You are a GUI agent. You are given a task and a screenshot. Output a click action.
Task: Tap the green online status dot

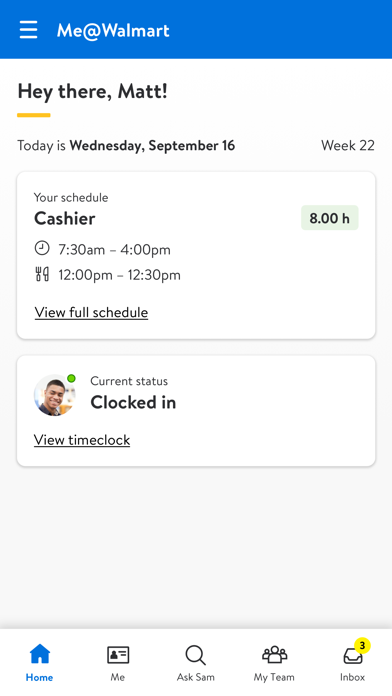point(71,379)
